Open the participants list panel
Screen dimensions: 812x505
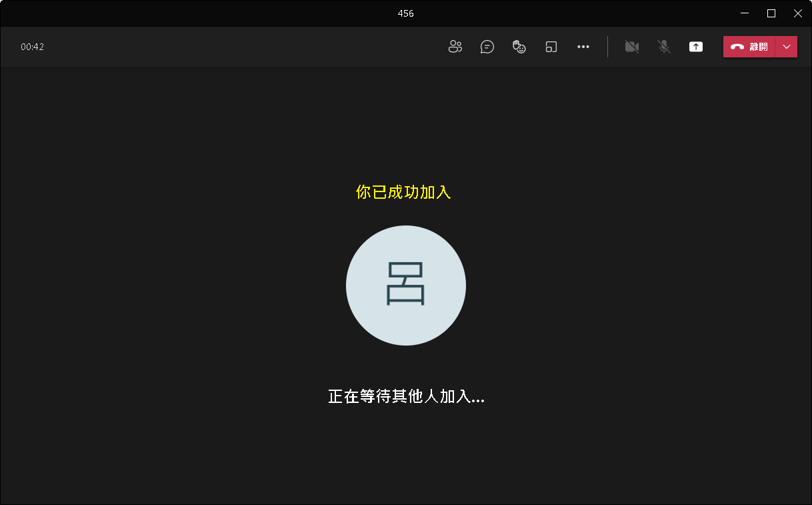coord(455,47)
